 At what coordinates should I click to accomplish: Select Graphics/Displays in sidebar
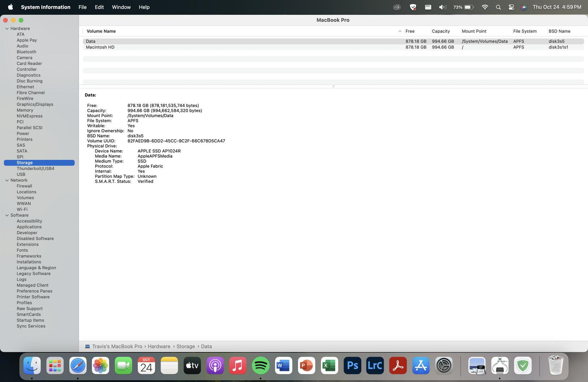point(35,104)
